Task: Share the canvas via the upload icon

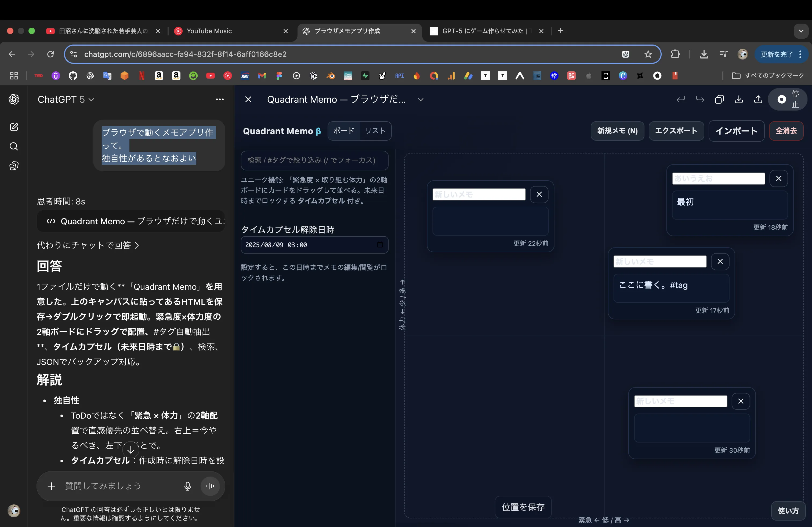Action: 758,99
